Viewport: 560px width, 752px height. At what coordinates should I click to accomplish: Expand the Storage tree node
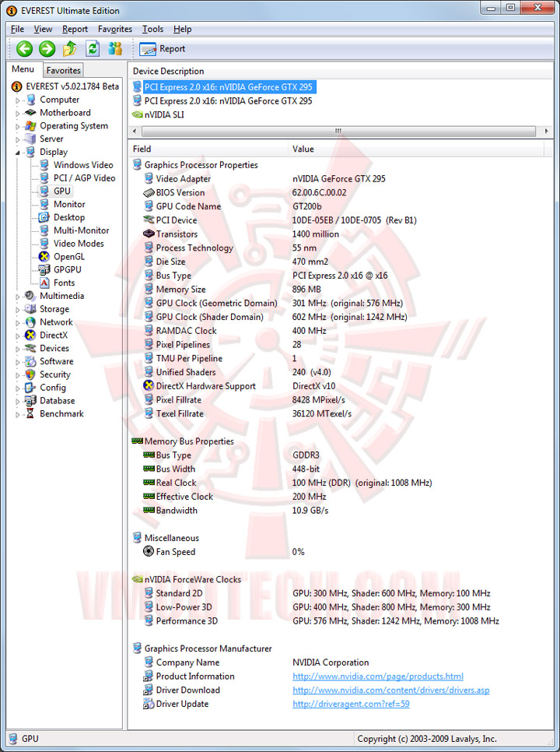[x=18, y=310]
